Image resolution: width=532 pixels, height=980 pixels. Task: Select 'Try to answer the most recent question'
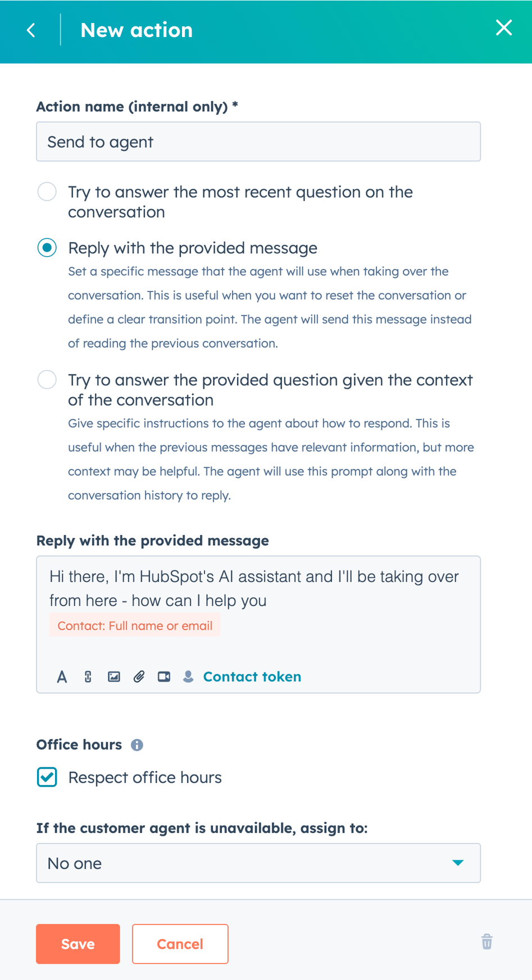tap(47, 192)
